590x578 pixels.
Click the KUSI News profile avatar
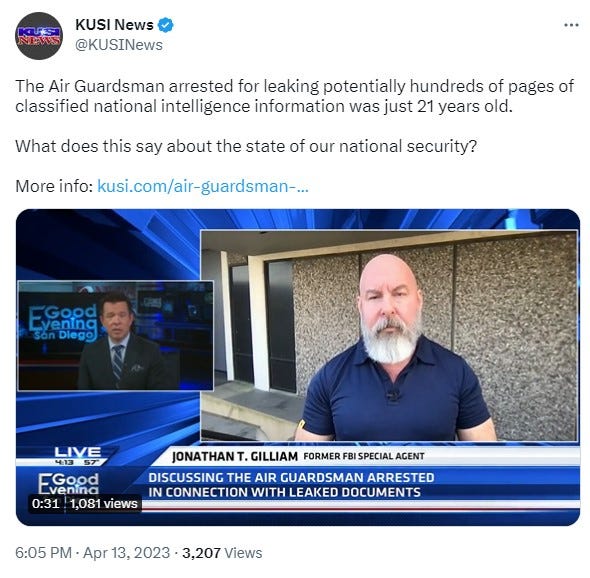39,36
